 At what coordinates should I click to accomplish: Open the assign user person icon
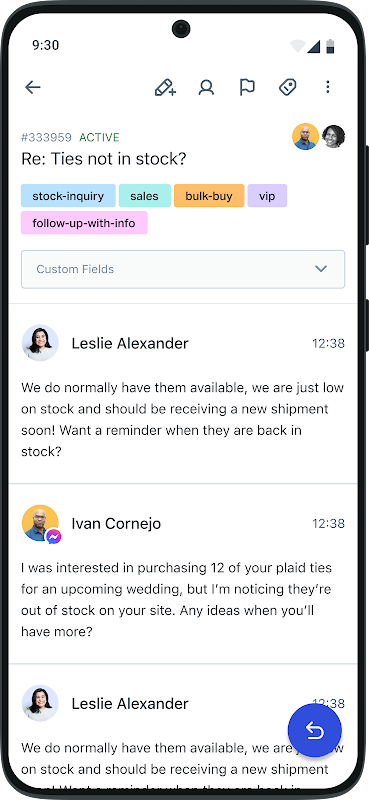tap(206, 87)
